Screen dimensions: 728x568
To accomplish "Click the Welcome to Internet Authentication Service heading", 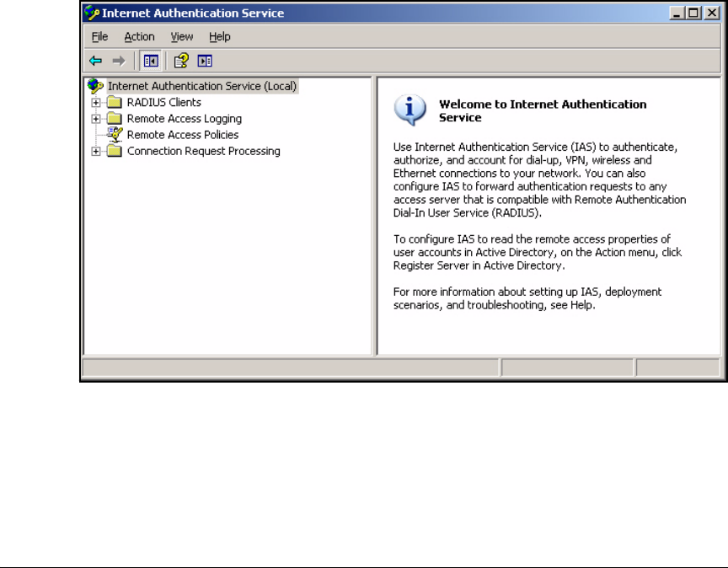I will [543, 110].
